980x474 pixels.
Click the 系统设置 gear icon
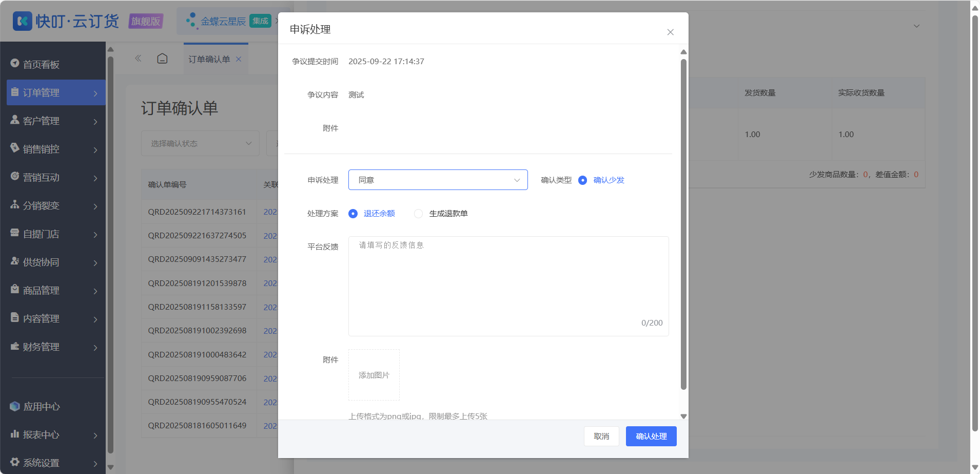(15, 462)
